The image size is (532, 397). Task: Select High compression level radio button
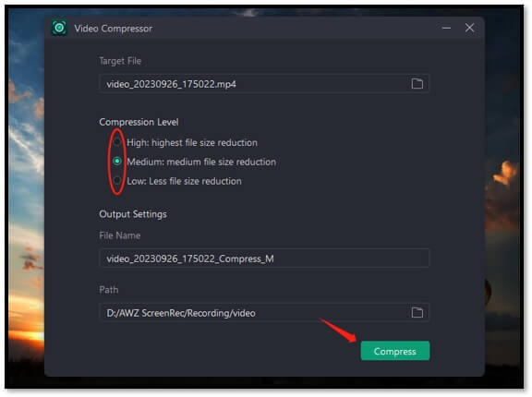[x=117, y=141]
